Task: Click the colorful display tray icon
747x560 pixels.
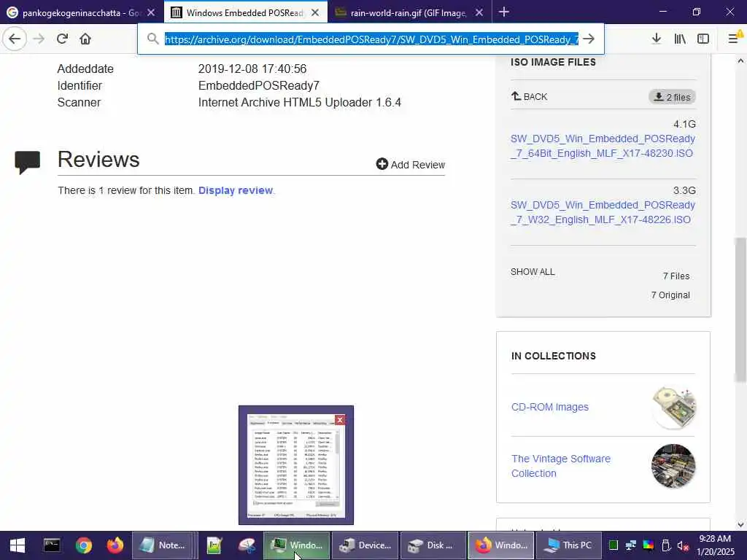Action: click(x=649, y=545)
